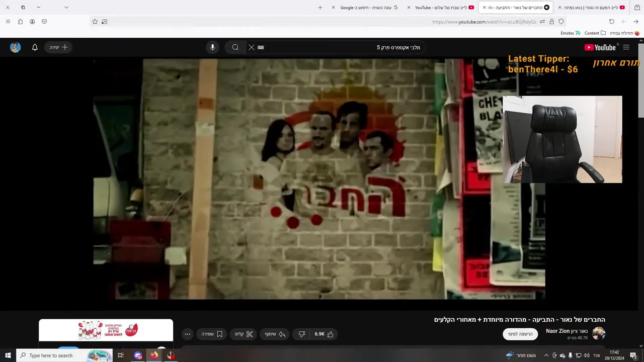The width and height of the screenshot is (644, 362).
Task: Open the red taskbar app next to Firefox
Action: (171, 355)
